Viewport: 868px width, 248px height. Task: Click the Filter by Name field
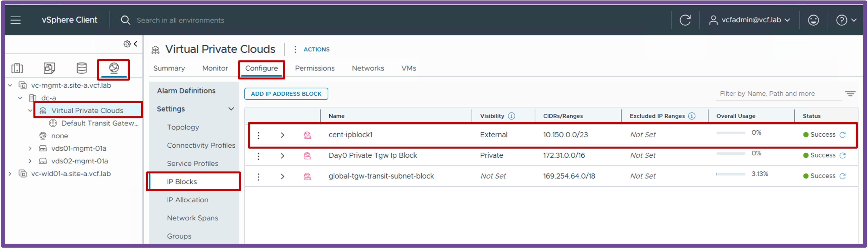[778, 94]
